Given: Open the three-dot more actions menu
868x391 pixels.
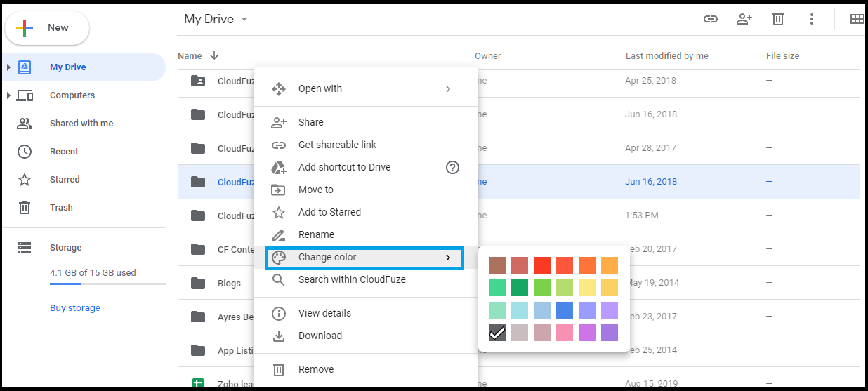Looking at the screenshot, I should point(812,19).
